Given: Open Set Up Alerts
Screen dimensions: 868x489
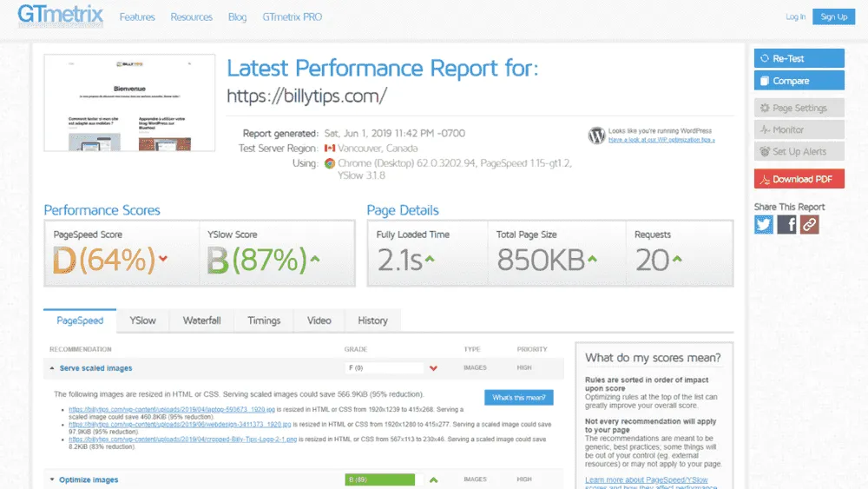Looking at the screenshot, I should 799,151.
